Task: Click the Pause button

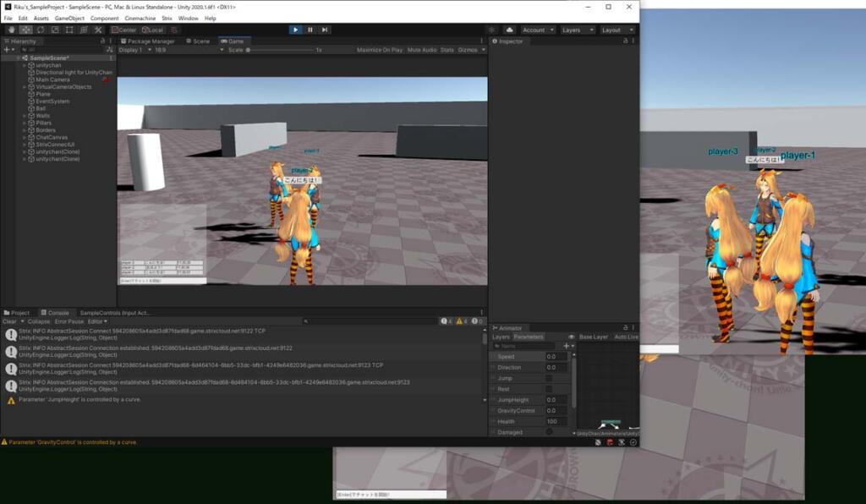Action: click(310, 30)
